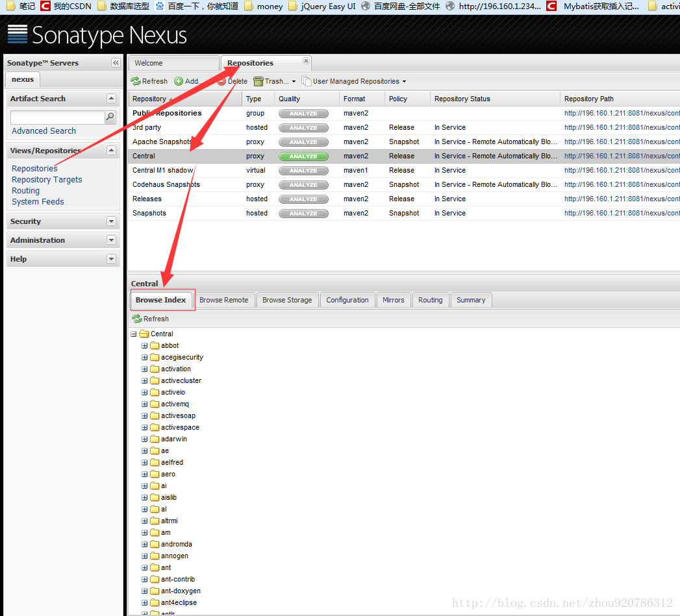Screen dimensions: 680x616
Task: Open the Trash dropdown menu
Action: tap(275, 81)
